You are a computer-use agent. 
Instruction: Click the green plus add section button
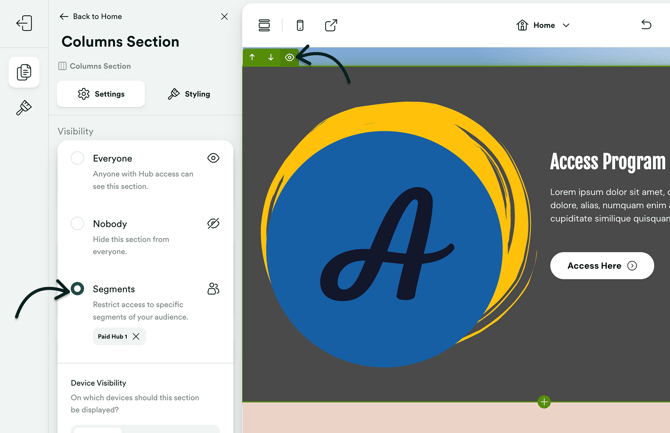(x=544, y=402)
